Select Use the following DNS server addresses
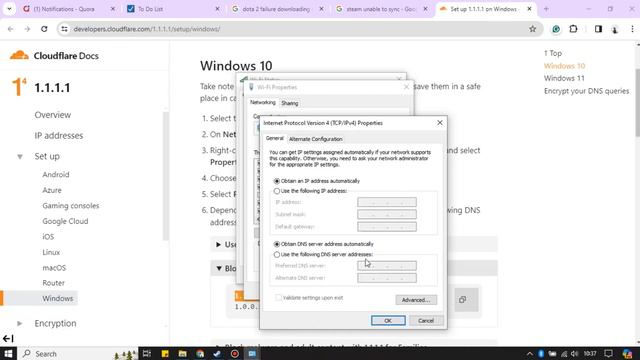 pos(277,254)
